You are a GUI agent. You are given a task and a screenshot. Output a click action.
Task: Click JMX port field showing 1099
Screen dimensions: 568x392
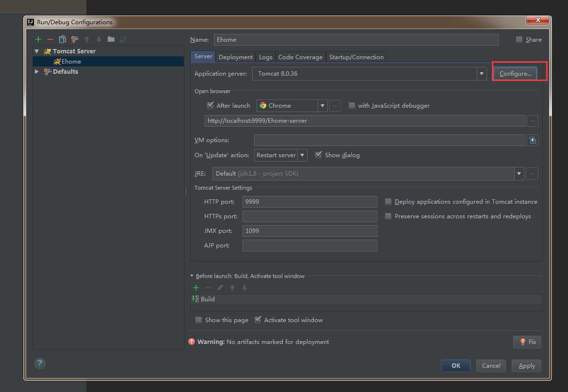coord(310,231)
